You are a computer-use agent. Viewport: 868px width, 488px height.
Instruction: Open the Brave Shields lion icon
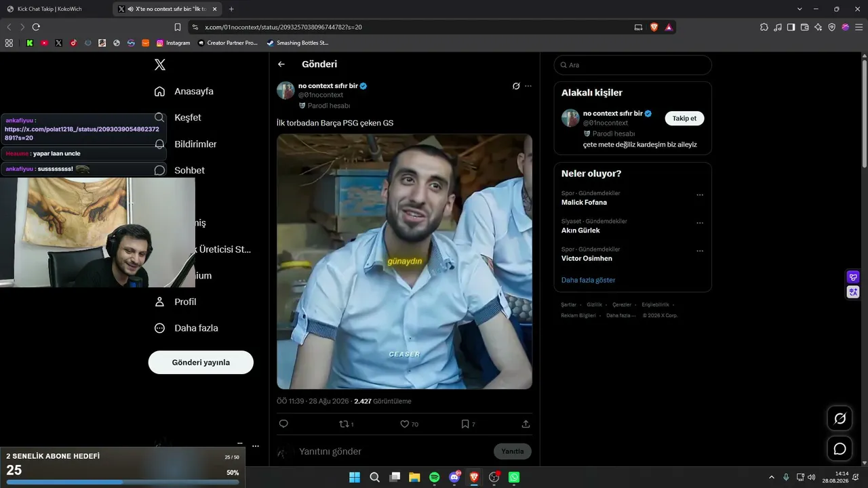pyautogui.click(x=654, y=27)
